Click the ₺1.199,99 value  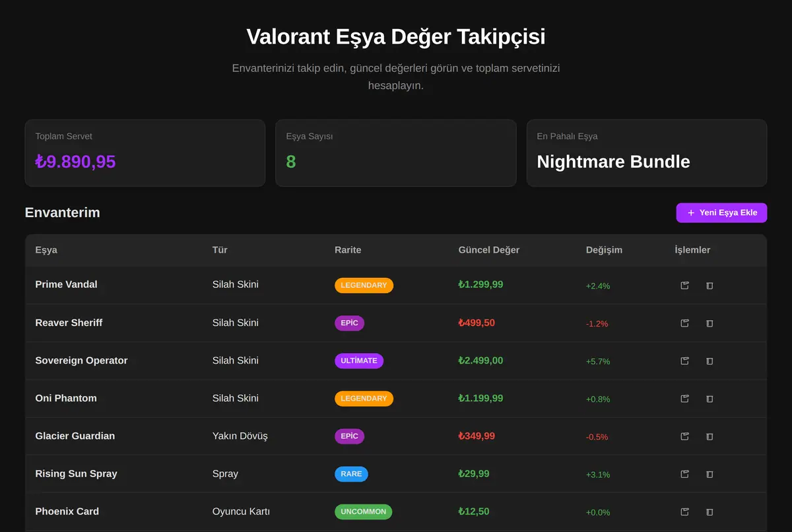(480, 398)
